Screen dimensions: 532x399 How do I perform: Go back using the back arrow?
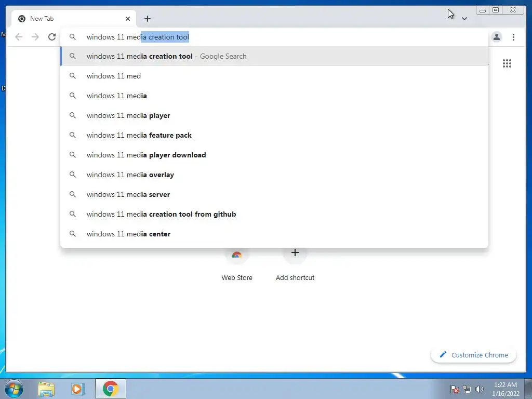point(19,37)
